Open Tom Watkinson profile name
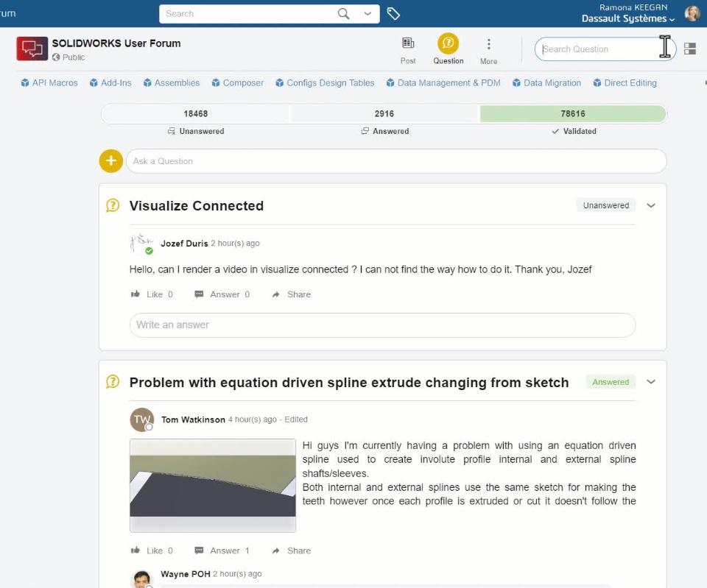Screen dimensions: 707x588 coord(193,419)
